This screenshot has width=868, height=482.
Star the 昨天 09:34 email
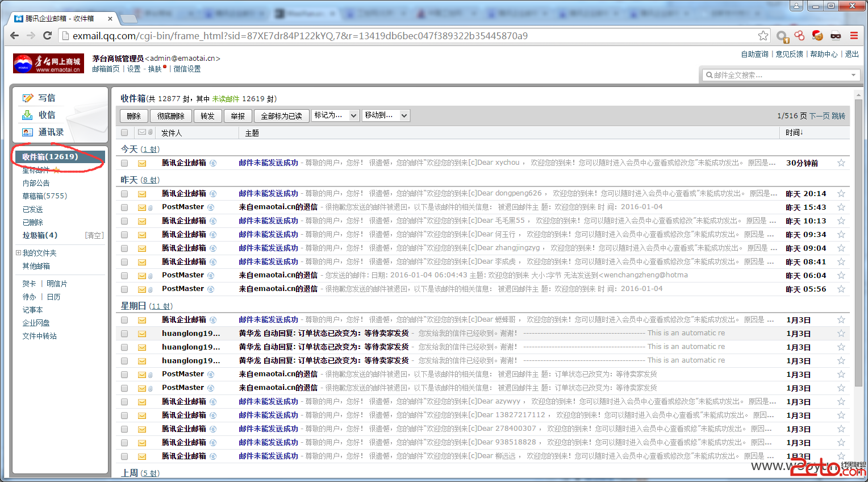pyautogui.click(x=841, y=234)
